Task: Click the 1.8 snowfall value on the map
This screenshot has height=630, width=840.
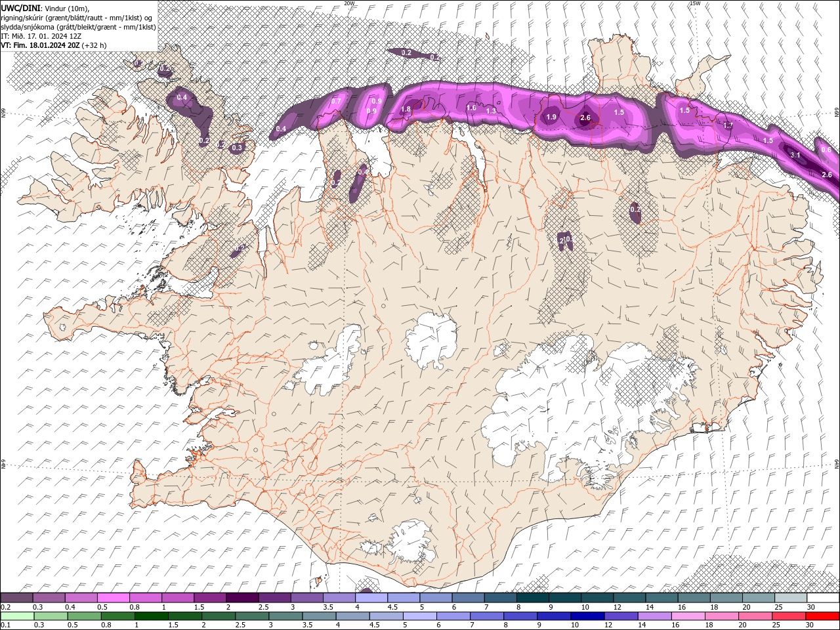Action: tap(406, 110)
